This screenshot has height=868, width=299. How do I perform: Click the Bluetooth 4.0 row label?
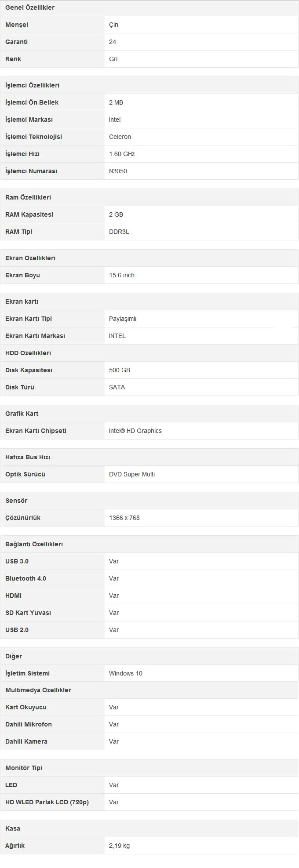tap(26, 578)
